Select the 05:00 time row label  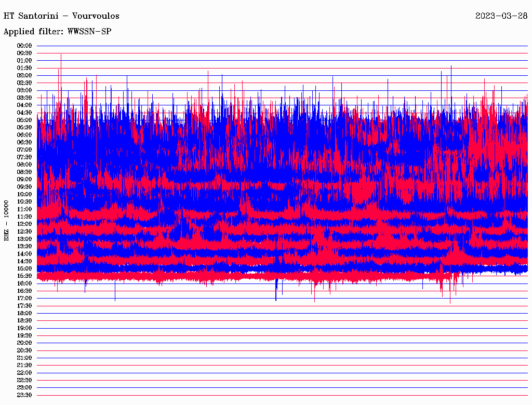[x=24, y=120]
